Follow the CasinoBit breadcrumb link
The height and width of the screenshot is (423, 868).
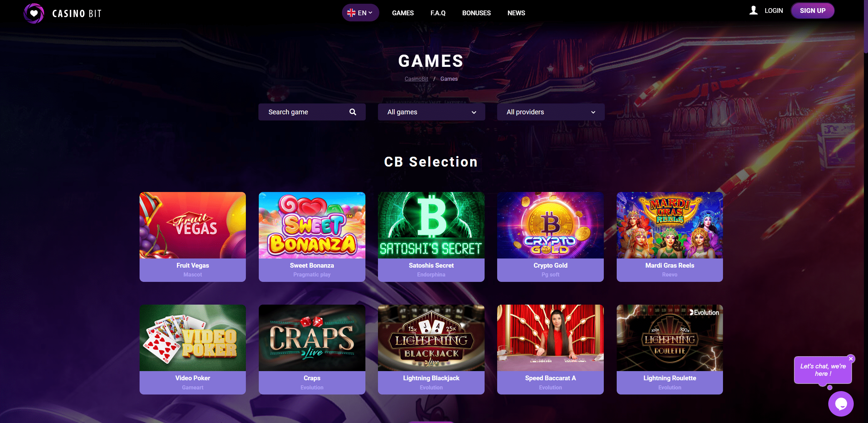click(416, 79)
